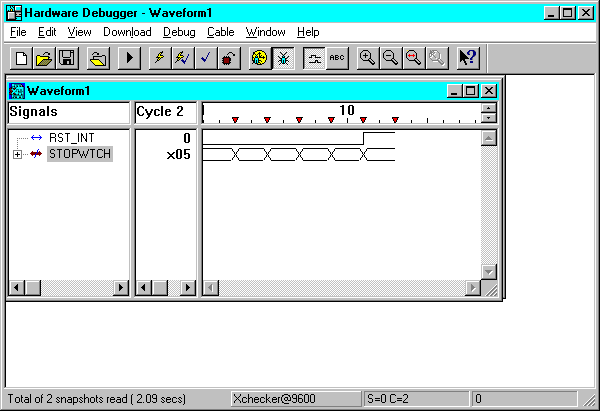
Task: Click the Signals column header
Action: [69, 112]
